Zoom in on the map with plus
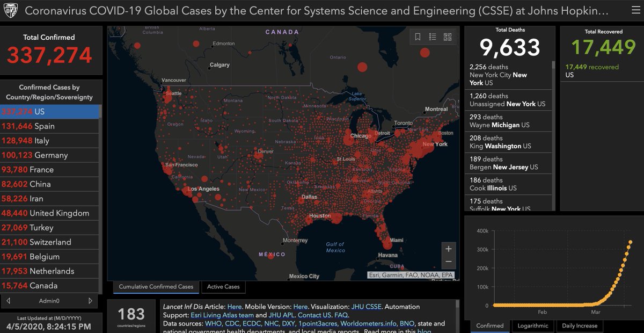The image size is (644, 333). (449, 249)
